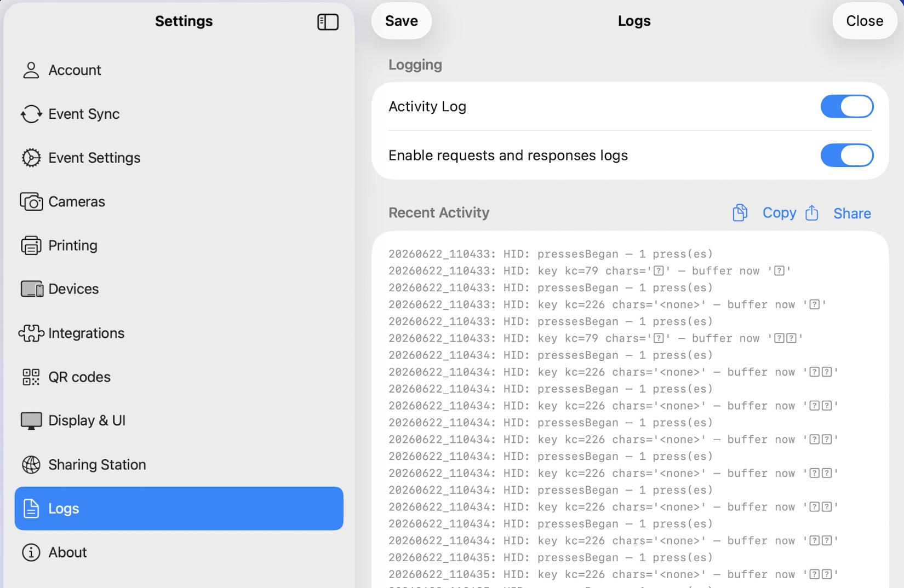Open the QR codes section

pos(179,377)
